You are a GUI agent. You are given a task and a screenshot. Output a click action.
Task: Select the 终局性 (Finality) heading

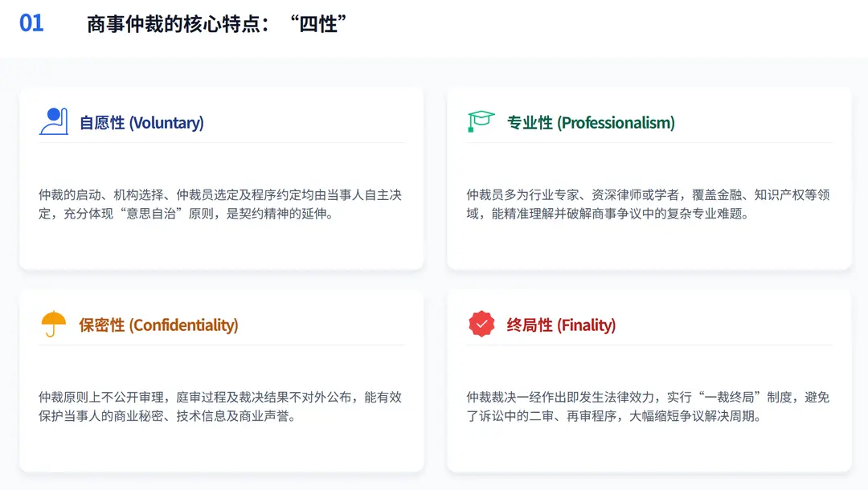(x=561, y=325)
